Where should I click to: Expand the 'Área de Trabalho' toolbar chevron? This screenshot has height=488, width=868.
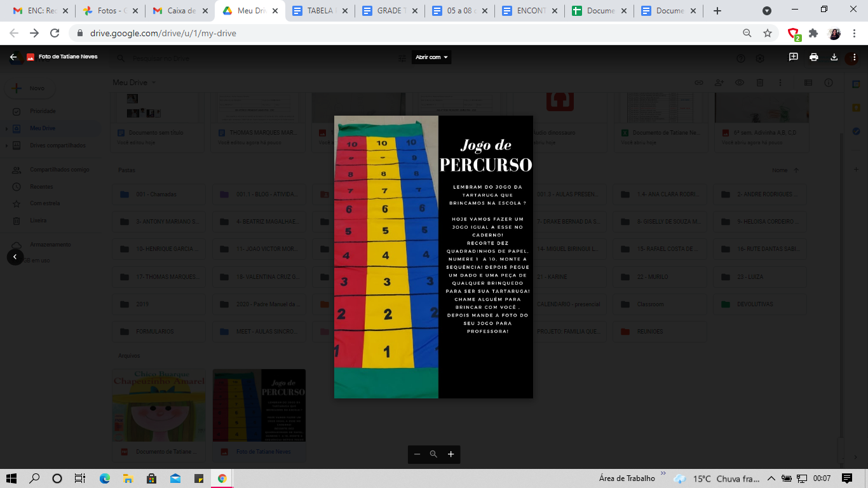[663, 474]
